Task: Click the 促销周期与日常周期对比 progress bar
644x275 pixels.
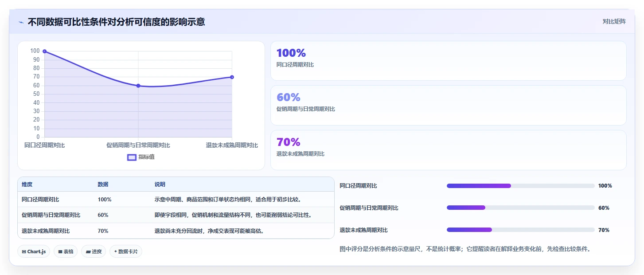Action: point(521,208)
